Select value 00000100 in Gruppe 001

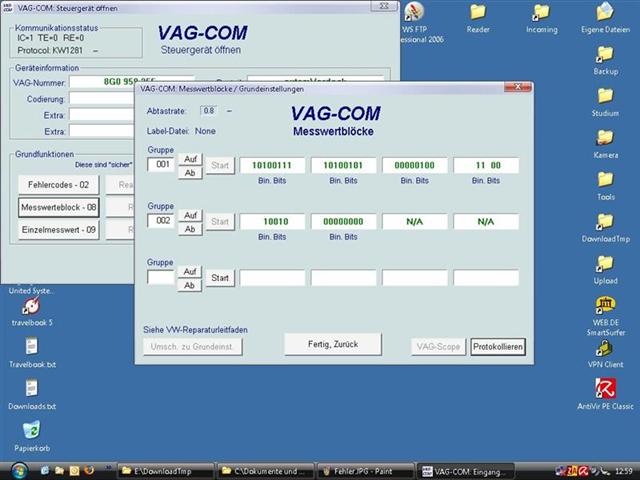tap(415, 165)
